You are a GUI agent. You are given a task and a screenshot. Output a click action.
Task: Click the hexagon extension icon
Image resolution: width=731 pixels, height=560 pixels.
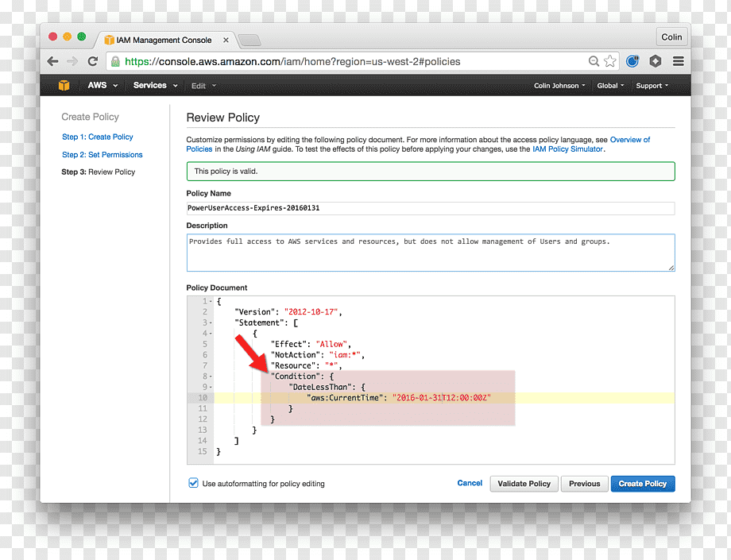click(655, 61)
